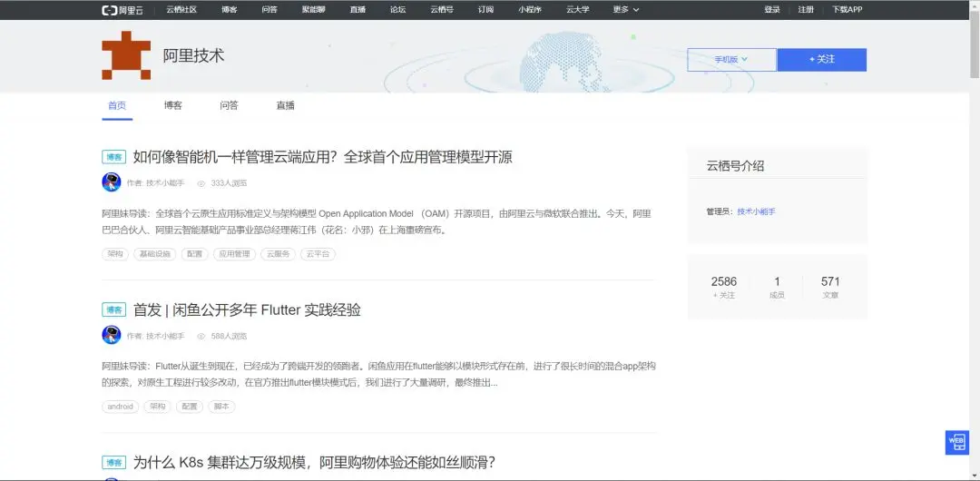
Task: Open the 手机版 dropdown
Action: coord(732,59)
